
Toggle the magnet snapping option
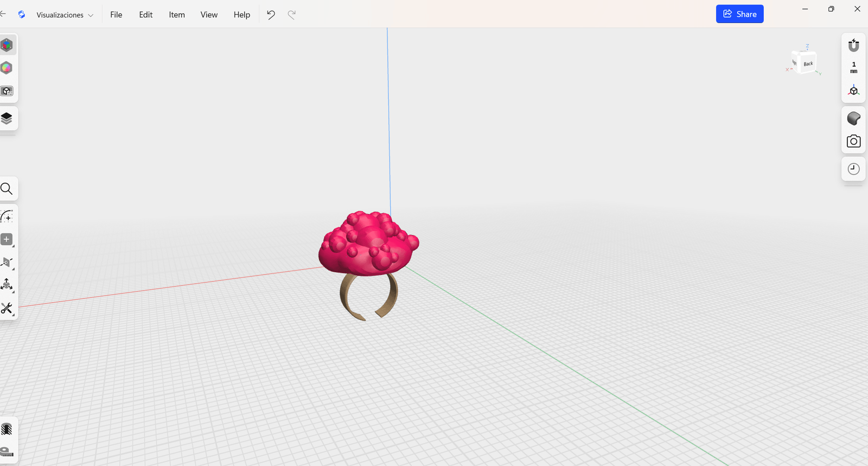tap(854, 45)
